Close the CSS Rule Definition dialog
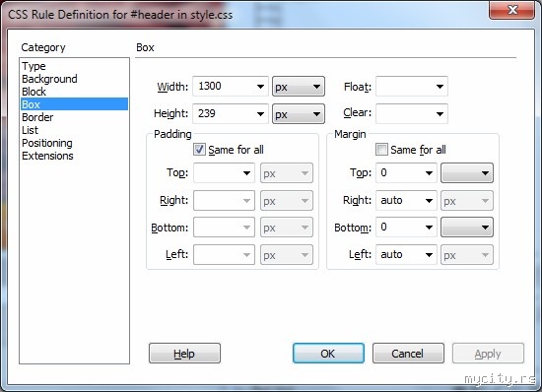The image size is (542, 392). tap(511, 10)
